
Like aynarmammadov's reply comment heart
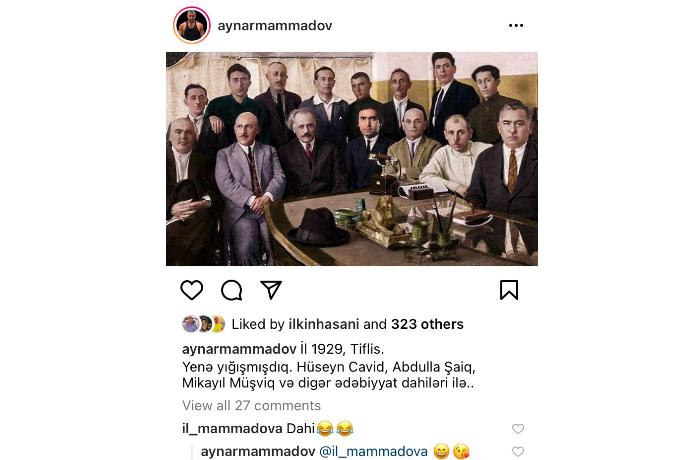(x=518, y=452)
